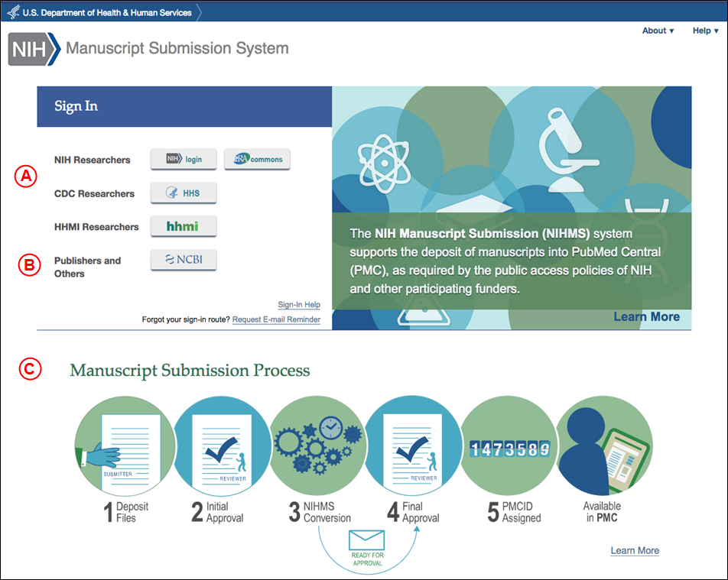Click the PMCID Assigned number icon

509,446
